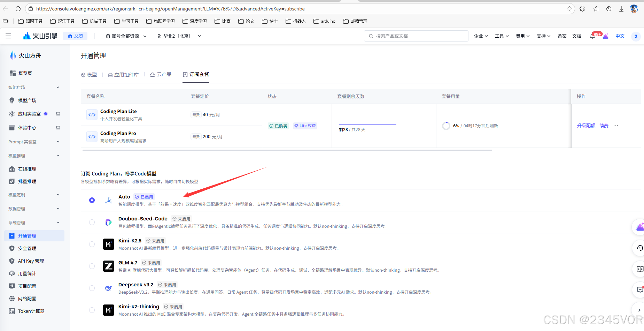Click the 应用实验室 atom icon
Screen dimensions: 644x331
pos(12,114)
